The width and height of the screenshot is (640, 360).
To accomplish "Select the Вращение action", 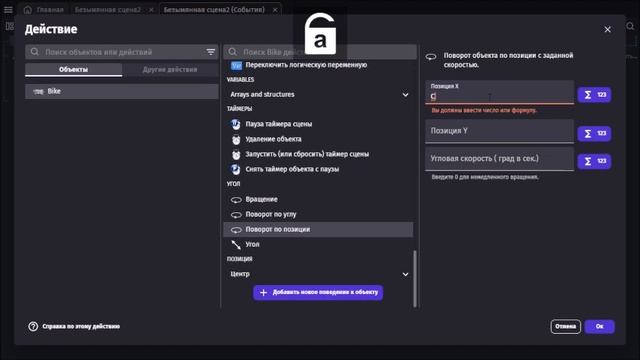I will [318, 199].
